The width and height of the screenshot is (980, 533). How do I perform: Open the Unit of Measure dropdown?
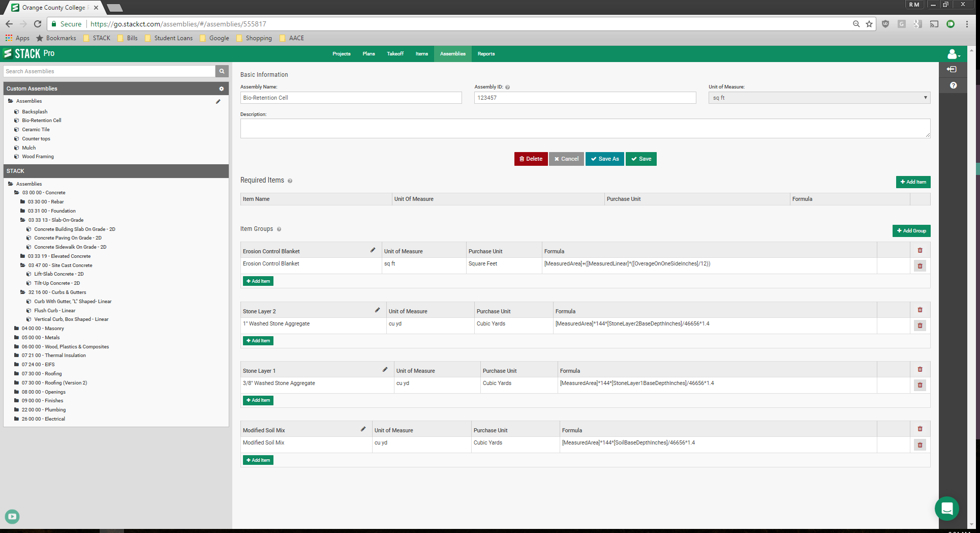pyautogui.click(x=819, y=98)
